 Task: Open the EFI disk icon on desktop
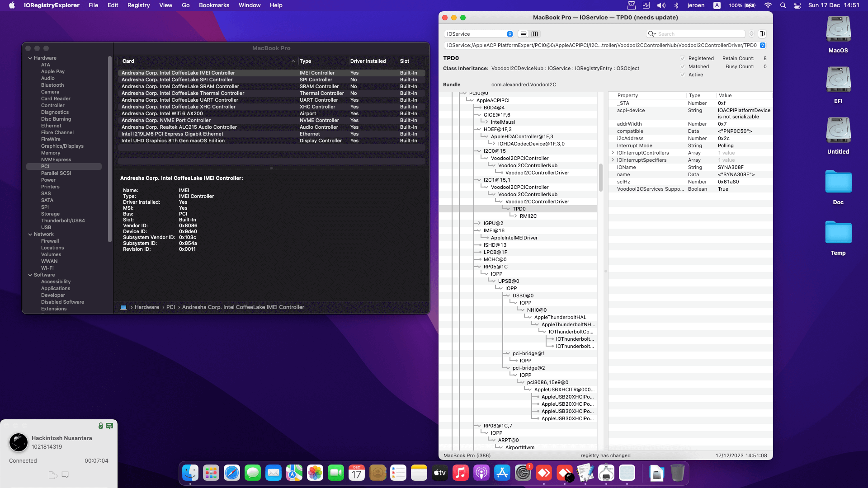(x=838, y=80)
